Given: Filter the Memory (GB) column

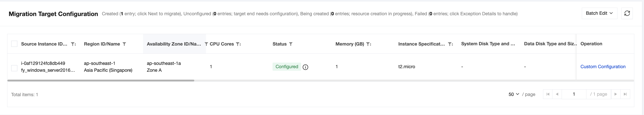Looking at the screenshot, I should click(368, 44).
